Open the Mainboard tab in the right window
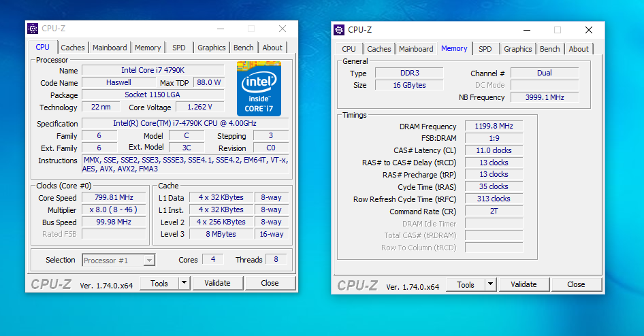This screenshot has width=644, height=336. (x=416, y=49)
